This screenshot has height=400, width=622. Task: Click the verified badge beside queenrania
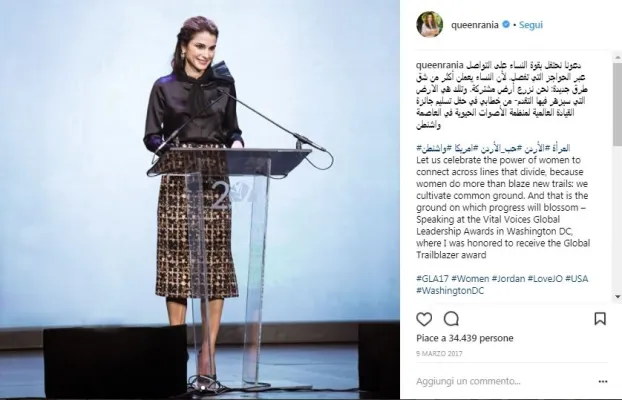[506, 25]
